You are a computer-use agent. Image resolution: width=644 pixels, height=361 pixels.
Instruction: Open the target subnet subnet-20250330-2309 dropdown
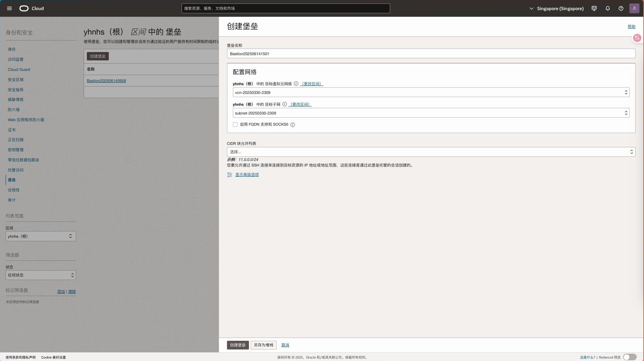click(x=431, y=113)
